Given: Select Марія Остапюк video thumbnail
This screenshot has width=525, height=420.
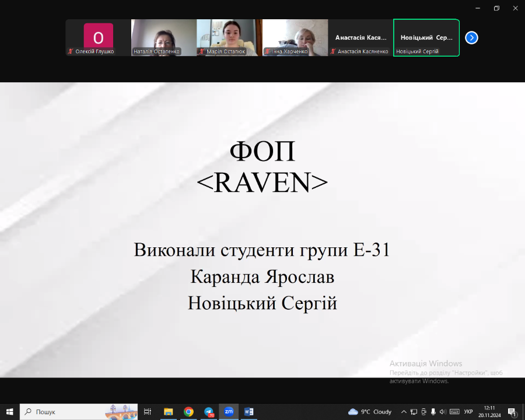Looking at the screenshot, I should pos(229,37).
